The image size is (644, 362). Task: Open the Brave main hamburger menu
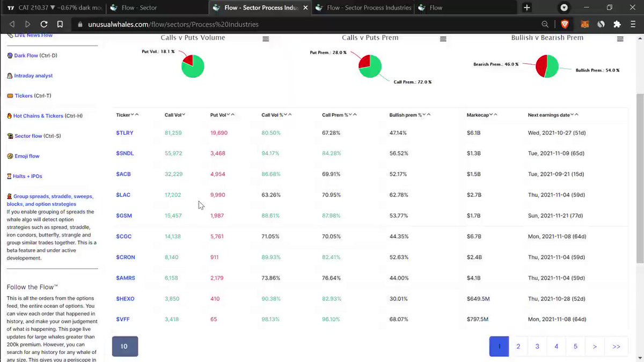pos(633,24)
